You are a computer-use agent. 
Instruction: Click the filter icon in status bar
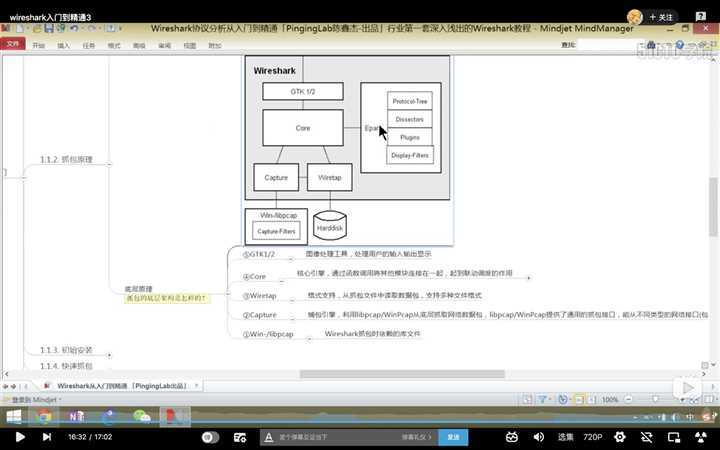click(543, 399)
